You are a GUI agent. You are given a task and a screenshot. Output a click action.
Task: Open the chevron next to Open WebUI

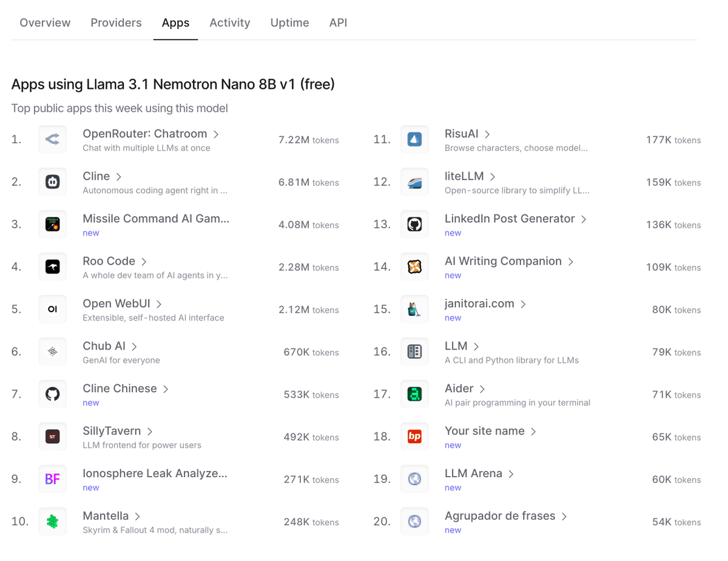click(159, 304)
